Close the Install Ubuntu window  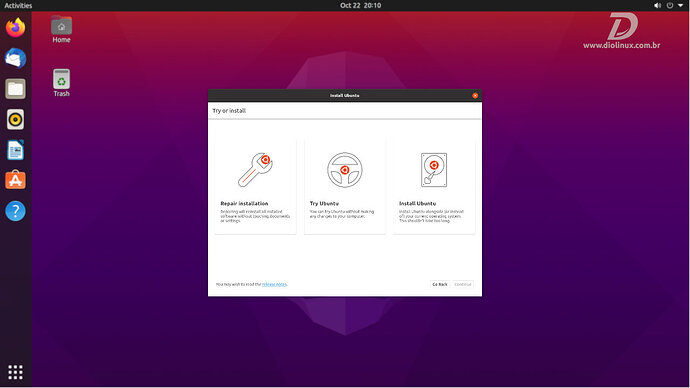[x=475, y=95]
